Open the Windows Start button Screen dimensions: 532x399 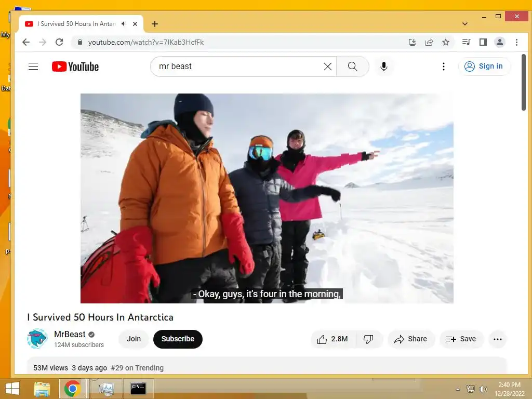pos(12,389)
